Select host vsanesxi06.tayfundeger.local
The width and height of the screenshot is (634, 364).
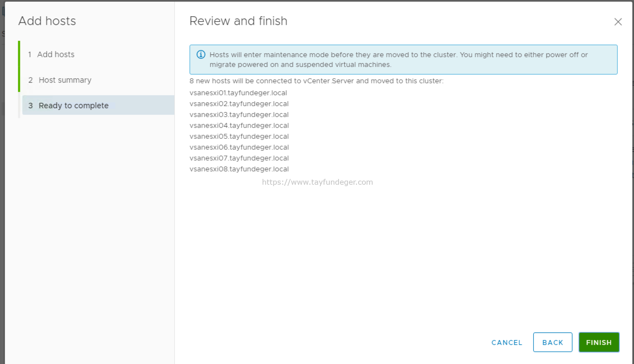click(x=239, y=147)
